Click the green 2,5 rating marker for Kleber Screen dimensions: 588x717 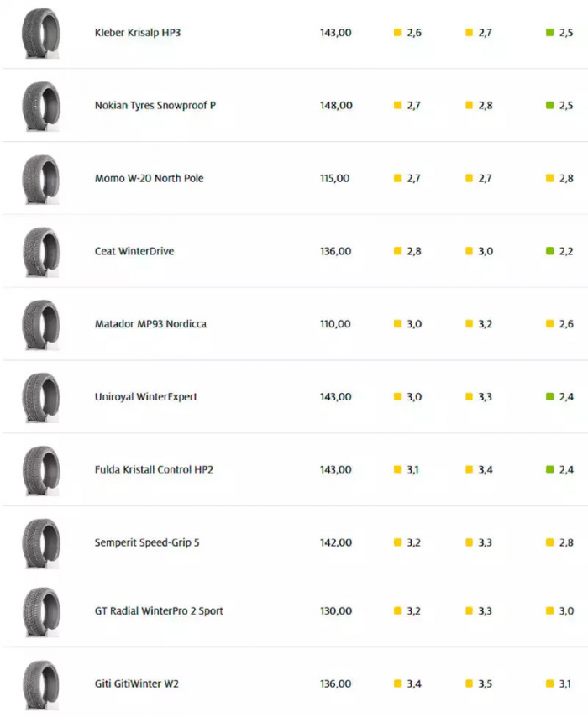pyautogui.click(x=550, y=33)
